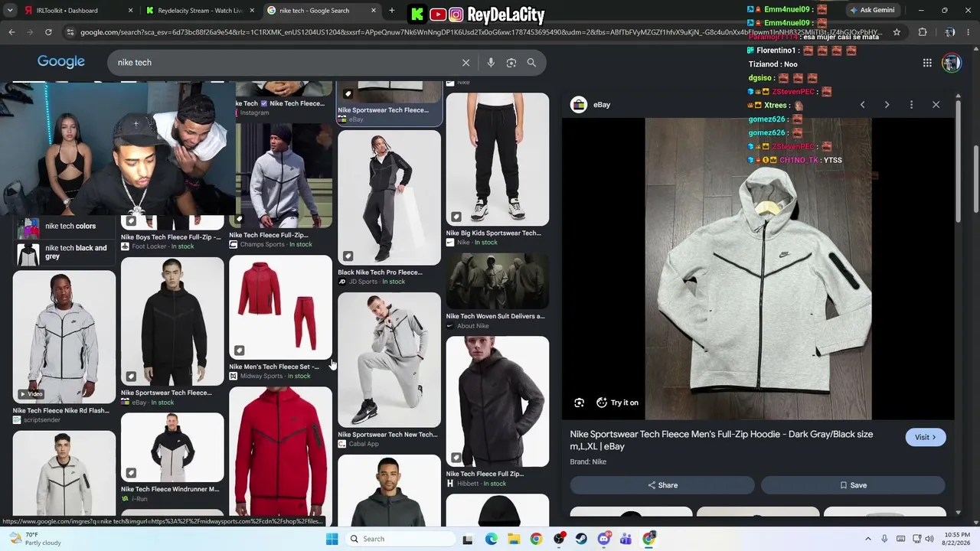Share the eBay hoodie image

pyautogui.click(x=662, y=485)
